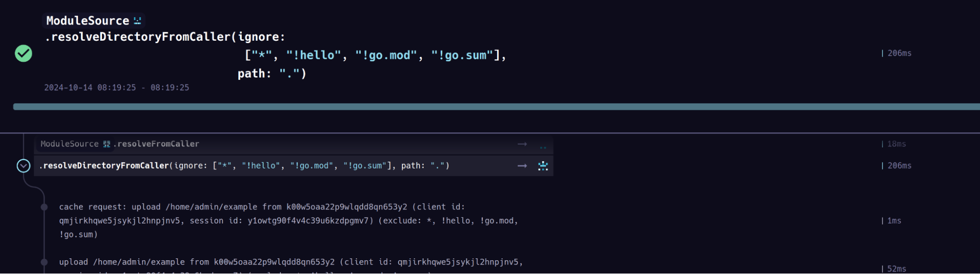Click the arrow icon in the resolveFromCaller row

522,144
